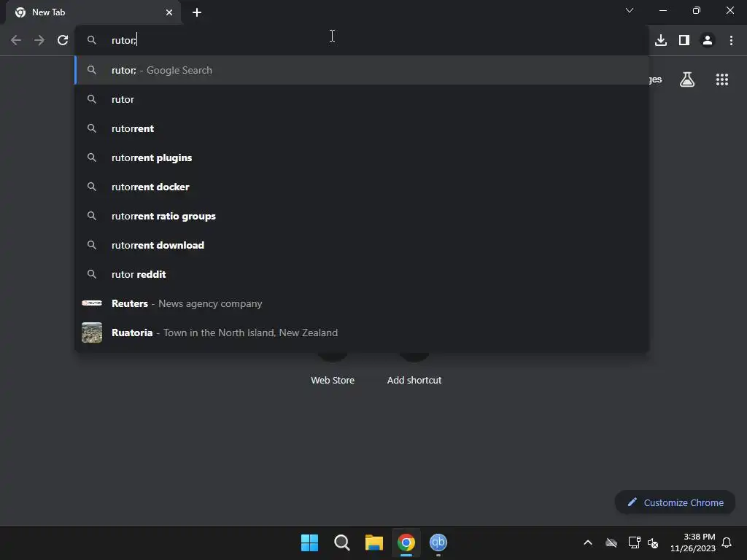Choose the 'rutorrent' suggestion
The width and height of the screenshot is (747, 560).
click(x=362, y=128)
